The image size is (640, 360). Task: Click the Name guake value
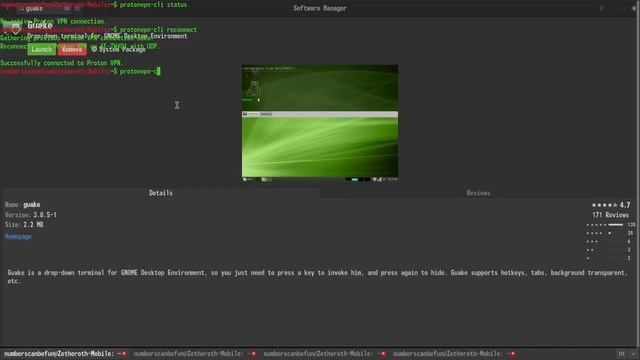31,204
